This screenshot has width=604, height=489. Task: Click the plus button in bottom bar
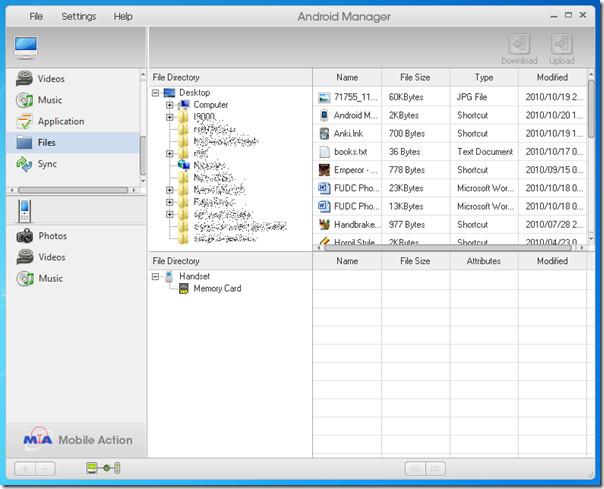pyautogui.click(x=25, y=469)
